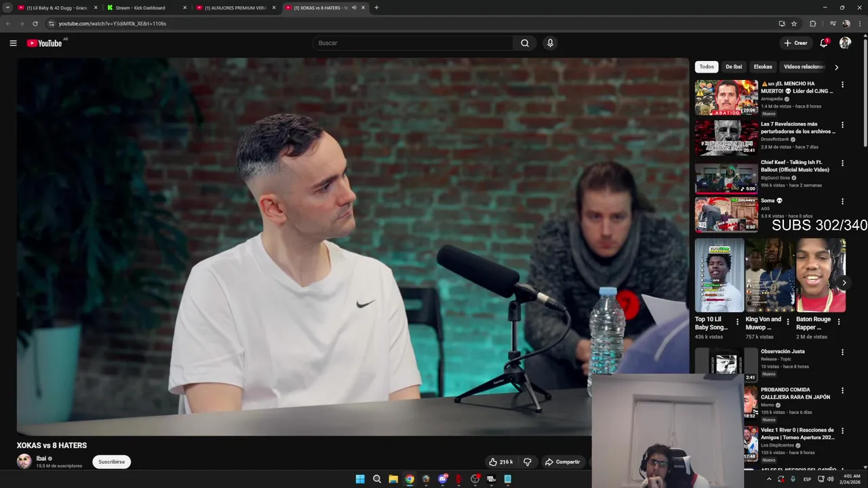Open options for Las 7 Revelaciones video
Screen dimensions: 868x488
pos(842,125)
